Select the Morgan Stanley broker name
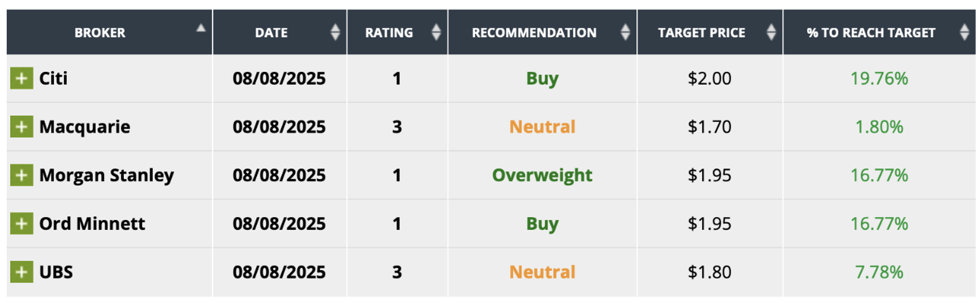Viewport: 980px width, 304px height. [x=106, y=175]
